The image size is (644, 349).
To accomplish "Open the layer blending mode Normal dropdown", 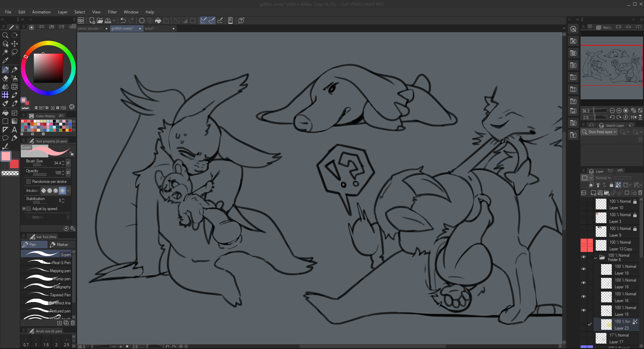I will pos(603,178).
